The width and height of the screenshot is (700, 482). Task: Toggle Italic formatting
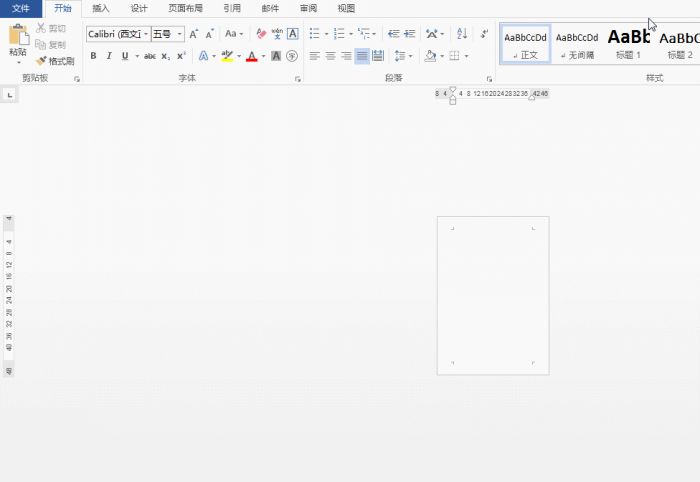click(109, 56)
